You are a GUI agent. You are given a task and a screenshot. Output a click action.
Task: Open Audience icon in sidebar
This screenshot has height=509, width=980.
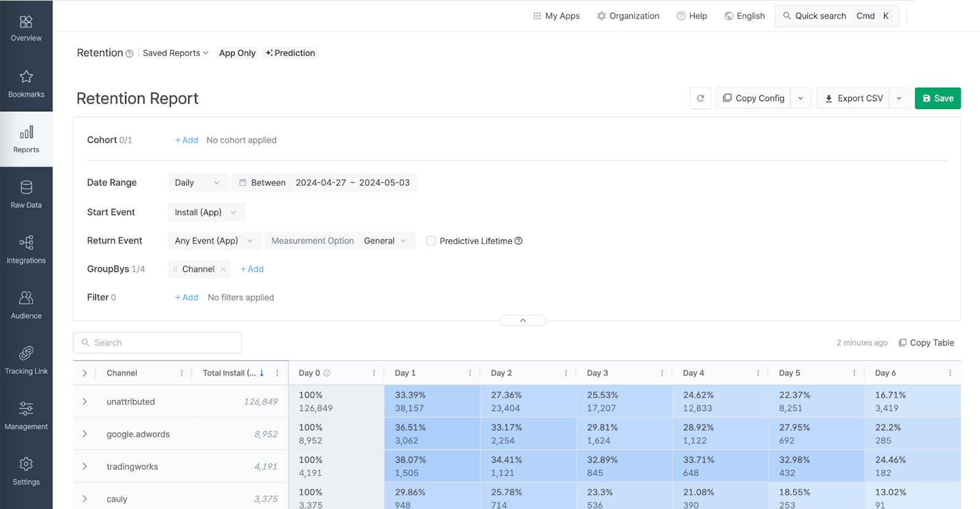tap(26, 298)
